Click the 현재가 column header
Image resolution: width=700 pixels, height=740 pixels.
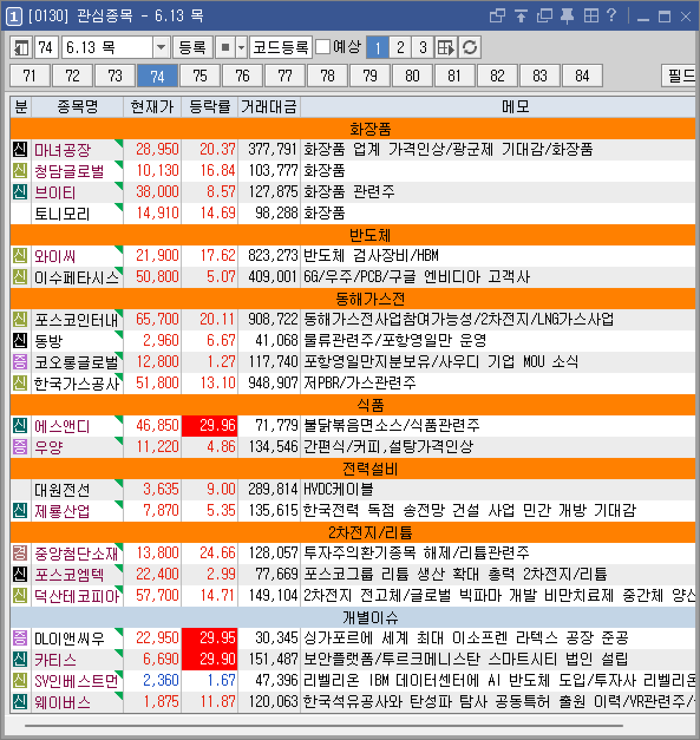click(x=152, y=107)
